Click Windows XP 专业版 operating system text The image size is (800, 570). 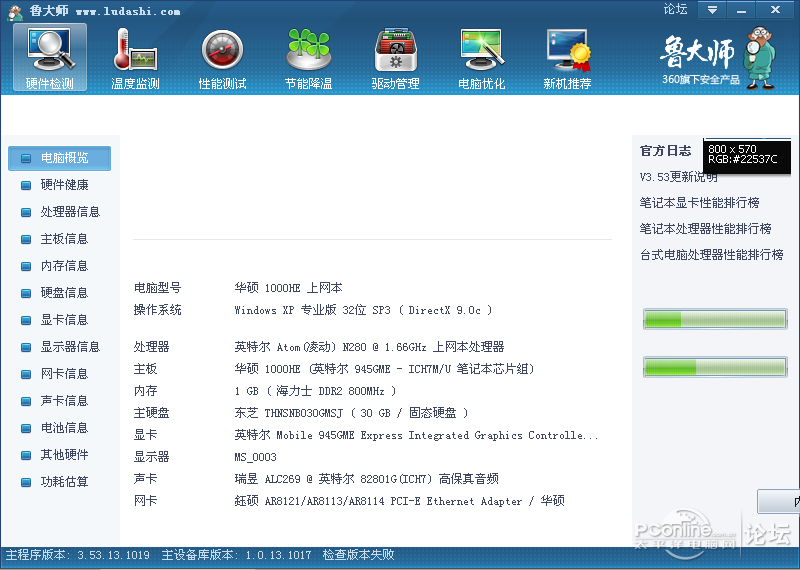click(363, 310)
